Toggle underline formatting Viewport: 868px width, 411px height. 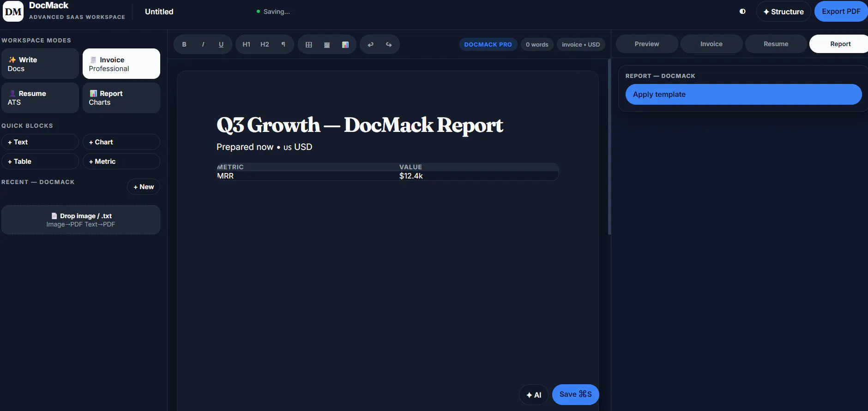pos(221,45)
